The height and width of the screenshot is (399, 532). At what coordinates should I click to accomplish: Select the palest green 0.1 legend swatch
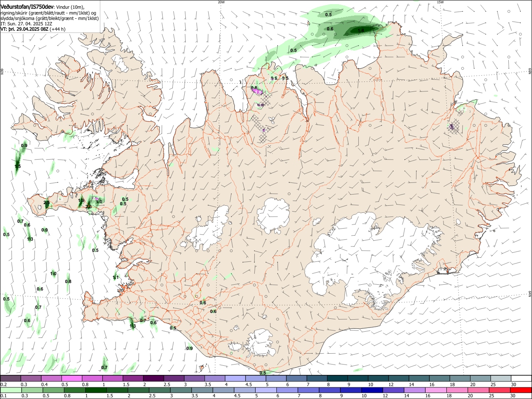pos(10,390)
